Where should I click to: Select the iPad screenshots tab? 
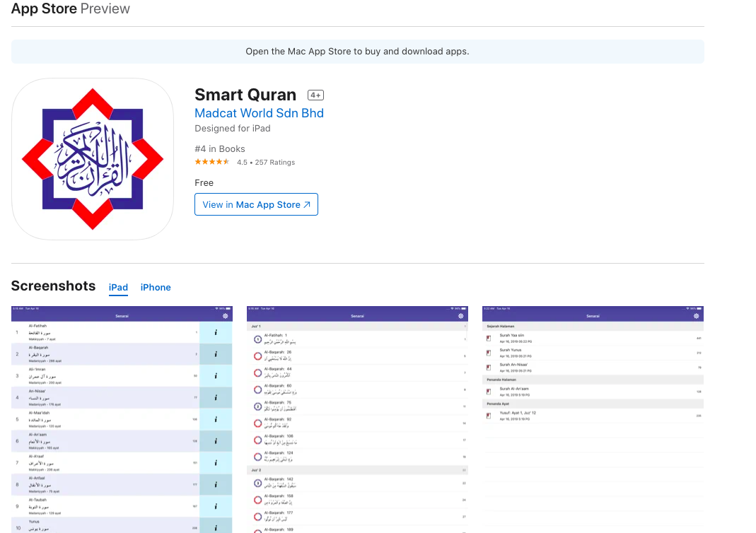tap(118, 288)
